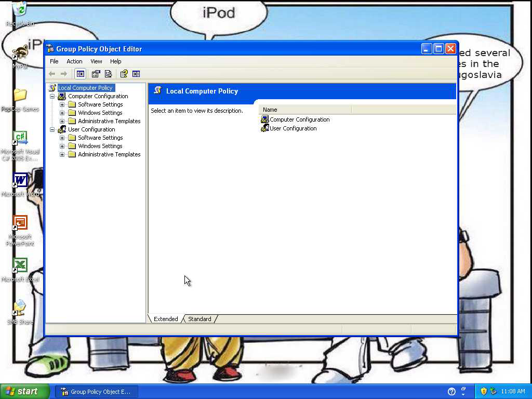
Task: Click the Export List toolbar icon
Action: tap(108, 74)
